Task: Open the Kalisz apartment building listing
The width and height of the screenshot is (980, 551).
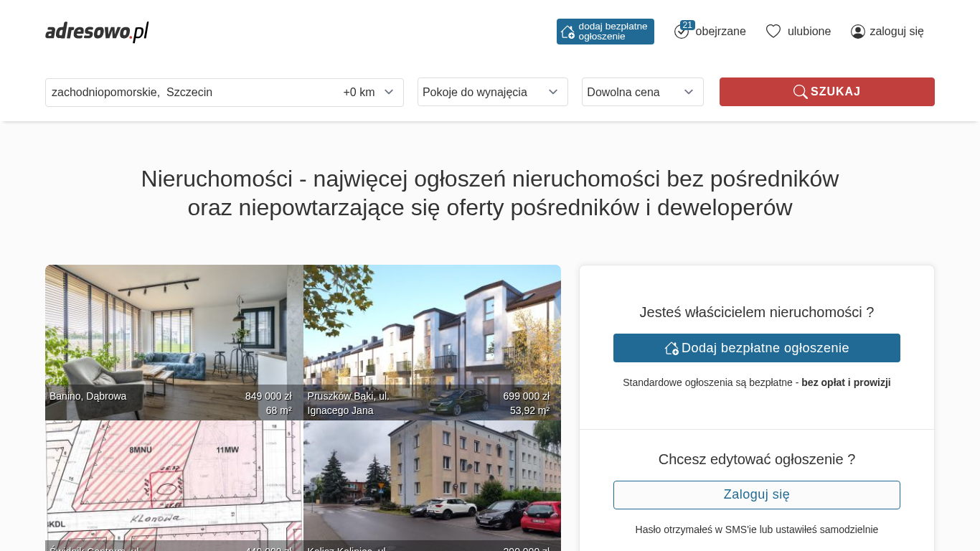Action: pos(432,481)
